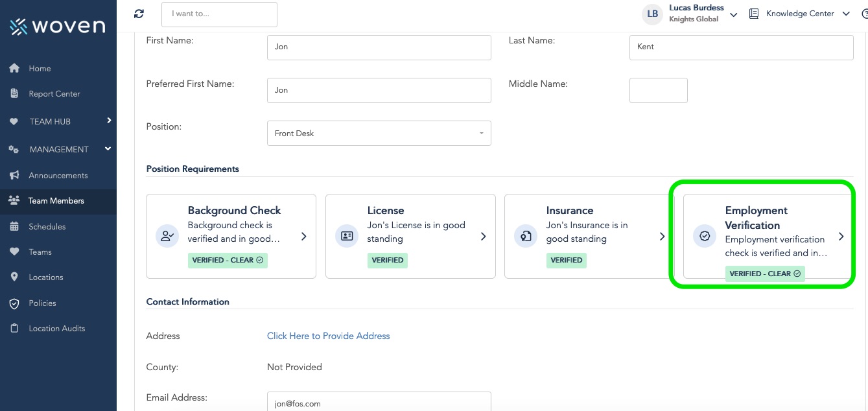Image resolution: width=868 pixels, height=411 pixels.
Task: Click the Woven logo
Action: pyautogui.click(x=57, y=26)
